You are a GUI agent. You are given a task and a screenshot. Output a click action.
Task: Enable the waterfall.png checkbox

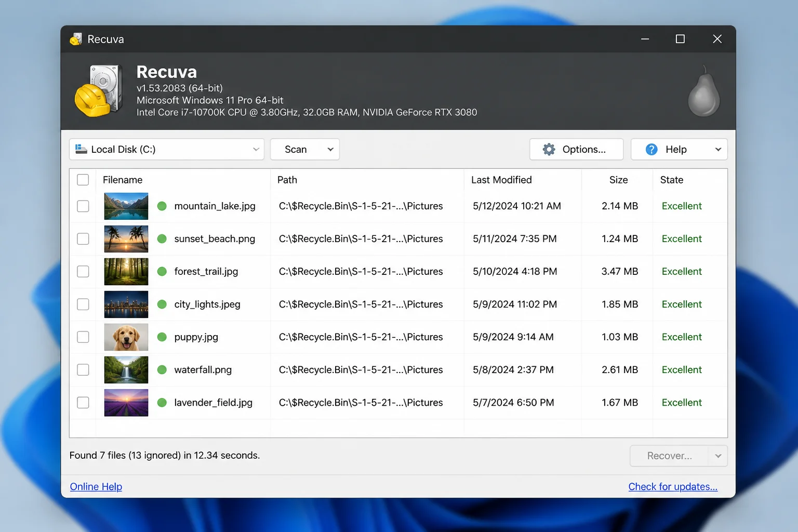point(83,370)
